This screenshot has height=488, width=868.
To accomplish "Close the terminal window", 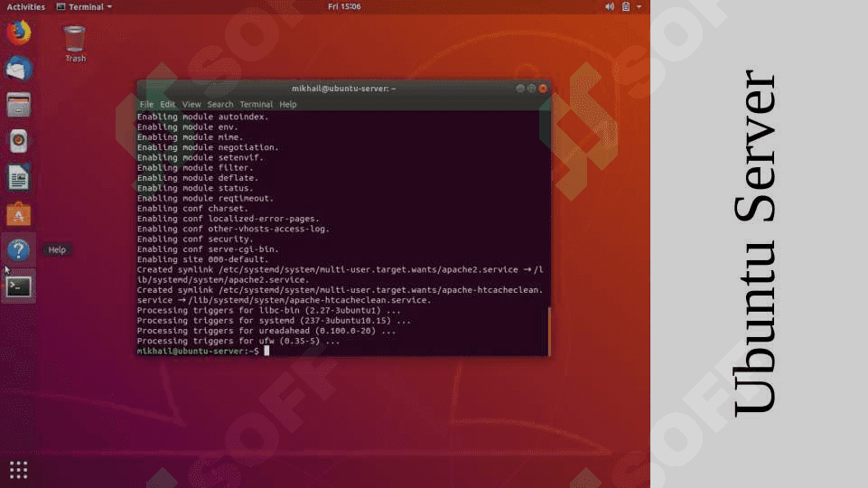I will coord(543,88).
